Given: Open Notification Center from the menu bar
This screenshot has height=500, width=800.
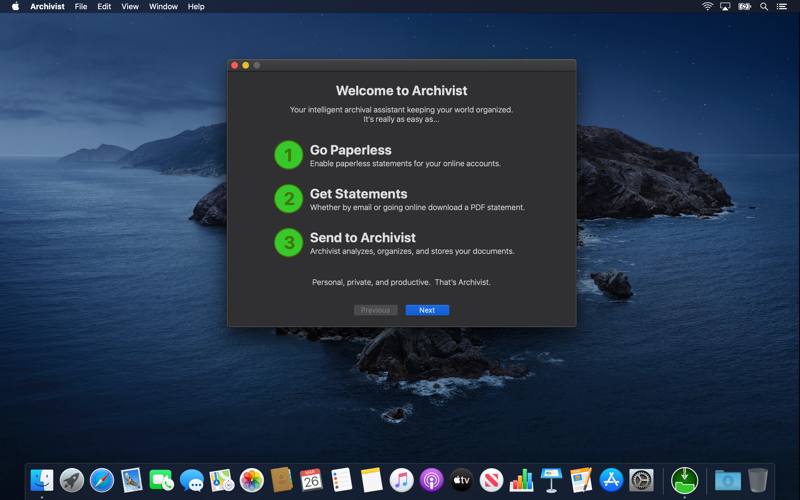Looking at the screenshot, I should (x=782, y=7).
